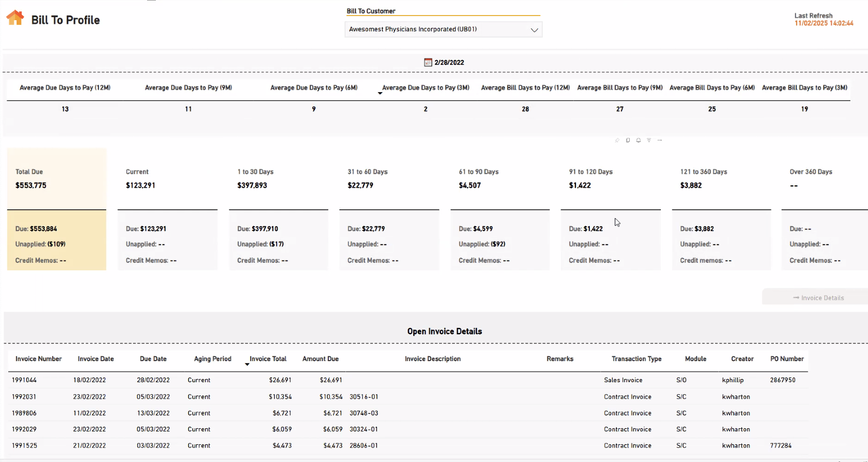The height and width of the screenshot is (462, 868).
Task: Select invoice number 1991044
Action: (24, 380)
